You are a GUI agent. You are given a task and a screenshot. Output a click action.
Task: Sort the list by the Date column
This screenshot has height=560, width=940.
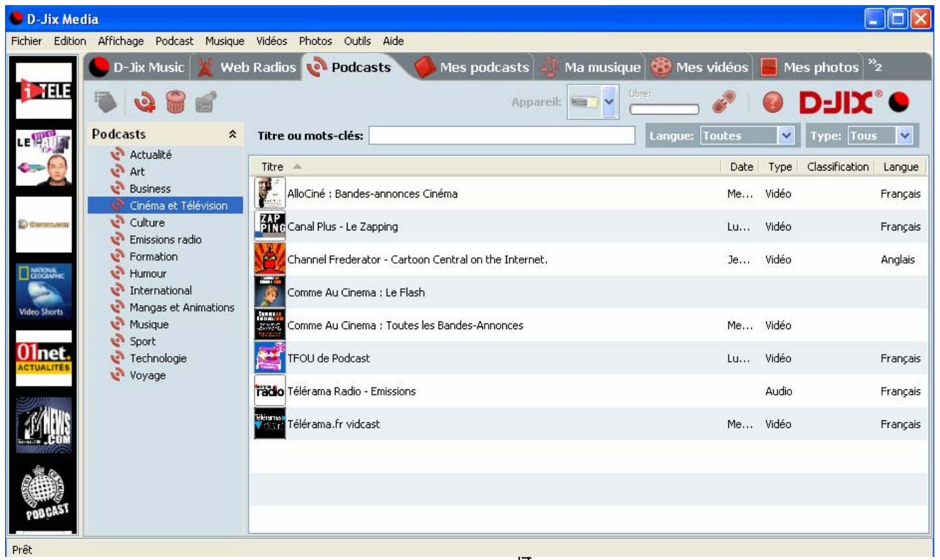point(741,167)
